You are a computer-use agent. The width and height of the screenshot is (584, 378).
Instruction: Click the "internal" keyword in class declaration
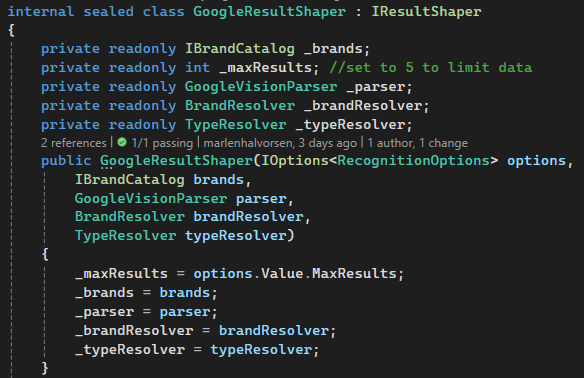click(41, 12)
